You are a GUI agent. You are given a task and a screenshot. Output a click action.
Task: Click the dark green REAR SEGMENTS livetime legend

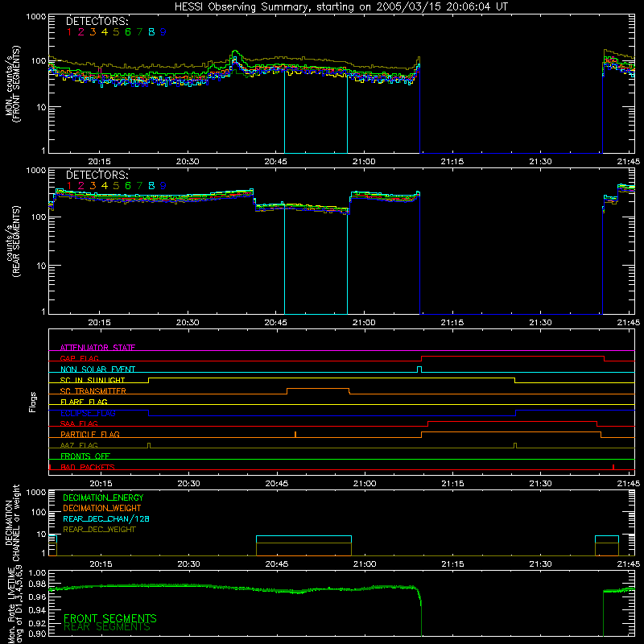tap(107, 627)
